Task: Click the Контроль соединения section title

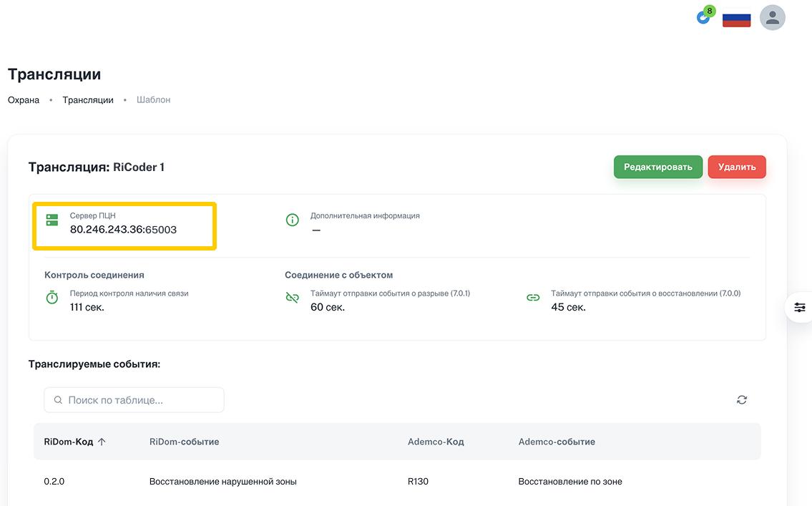Action: (94, 275)
